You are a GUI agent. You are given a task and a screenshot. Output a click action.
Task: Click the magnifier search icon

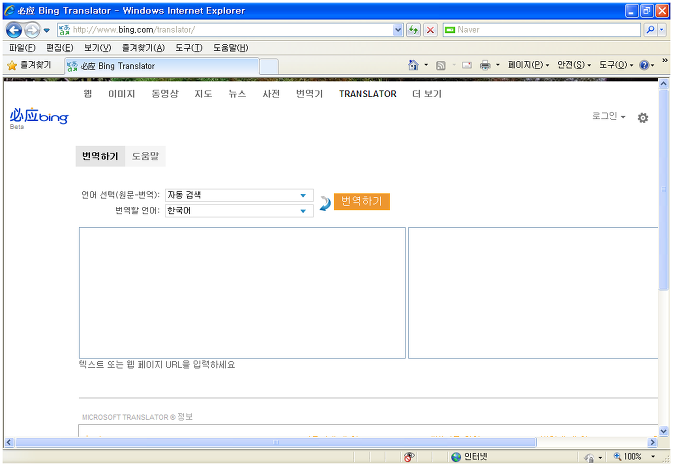point(651,30)
